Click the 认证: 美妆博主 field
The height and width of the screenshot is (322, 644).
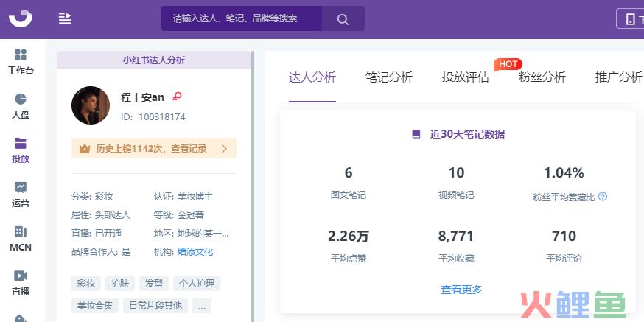(183, 197)
